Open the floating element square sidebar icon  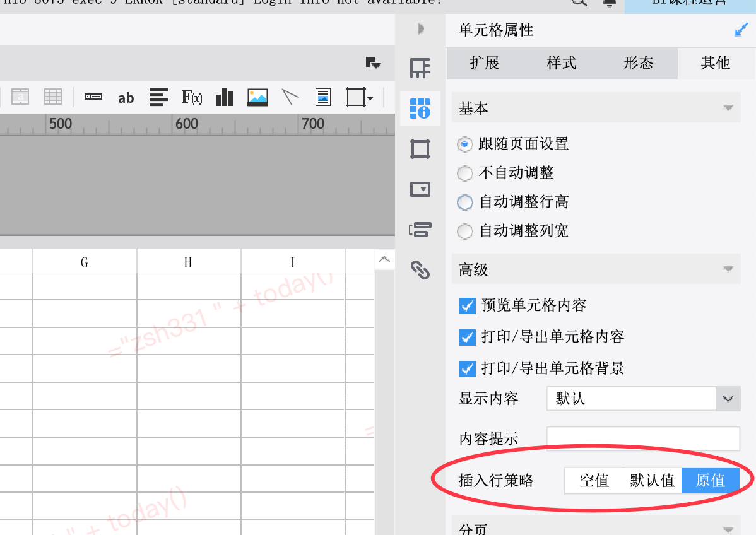[x=420, y=149]
